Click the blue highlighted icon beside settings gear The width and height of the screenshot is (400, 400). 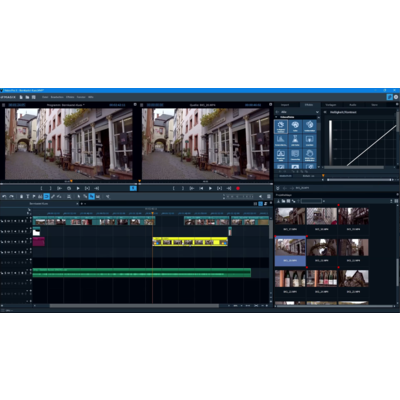tap(389, 97)
